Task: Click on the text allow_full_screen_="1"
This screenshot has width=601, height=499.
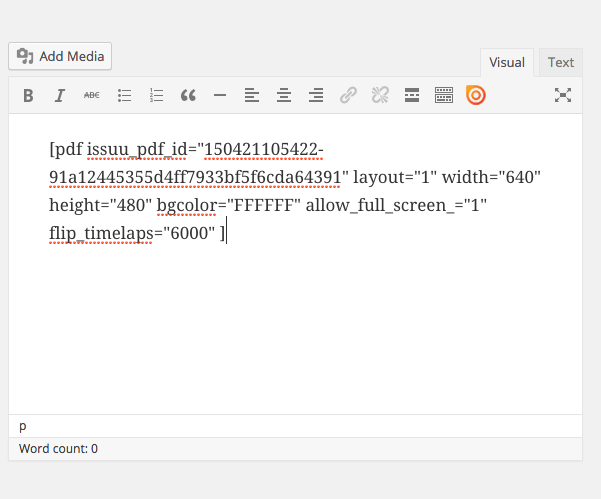Action: pyautogui.click(x=396, y=205)
